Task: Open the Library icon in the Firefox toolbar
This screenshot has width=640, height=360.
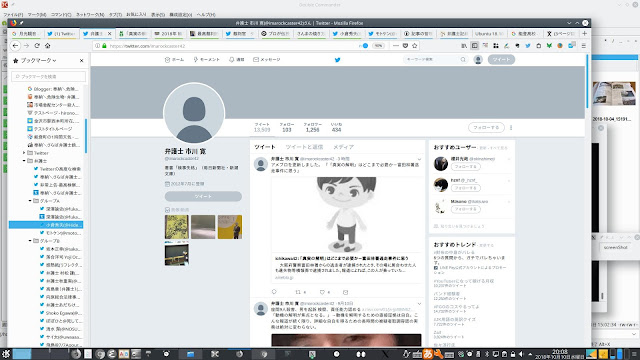Action: coord(464,46)
